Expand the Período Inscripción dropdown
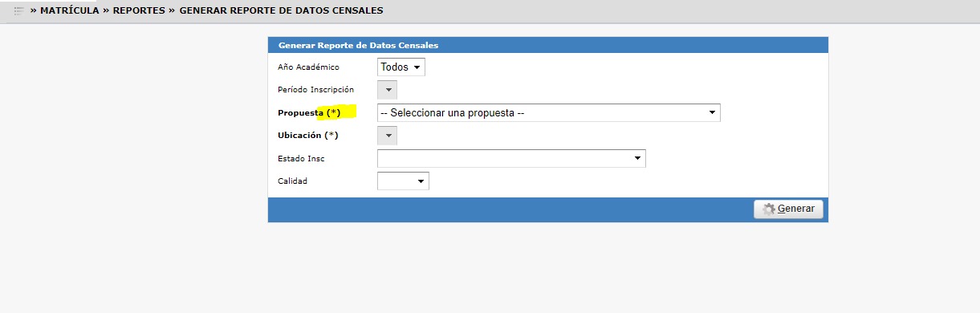Viewport: 980px width, 313px height. point(387,90)
